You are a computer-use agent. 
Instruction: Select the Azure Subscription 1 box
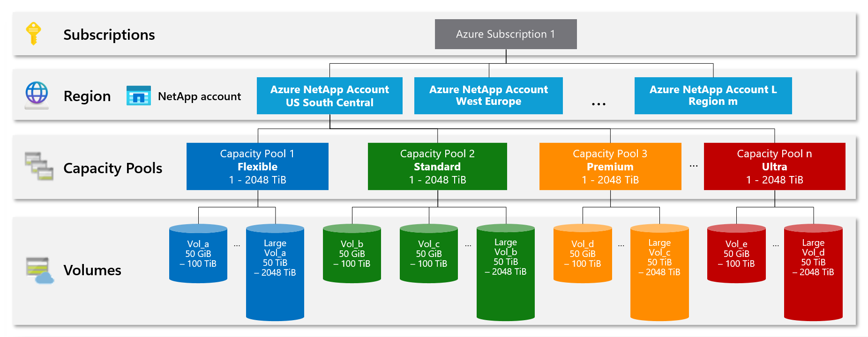click(x=506, y=34)
